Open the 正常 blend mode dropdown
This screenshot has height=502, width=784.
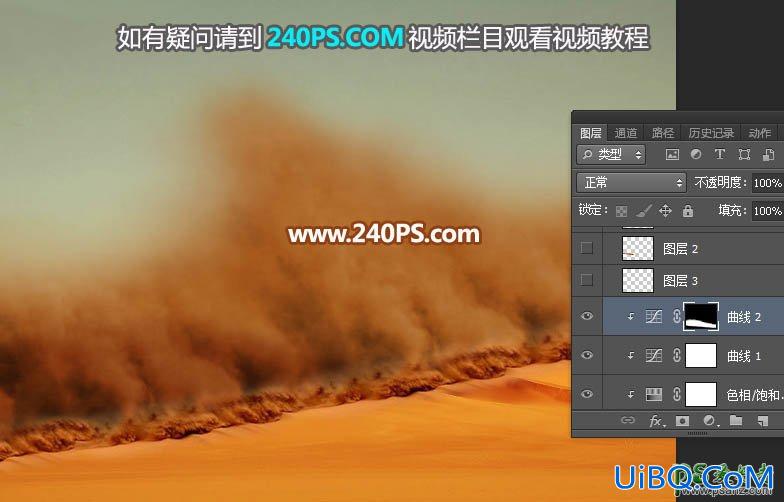(632, 183)
